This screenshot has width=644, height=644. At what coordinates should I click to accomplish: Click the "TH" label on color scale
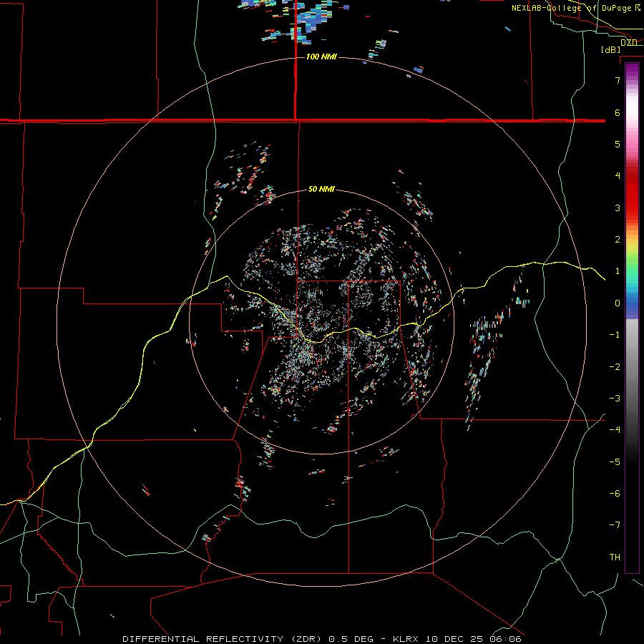pyautogui.click(x=615, y=557)
